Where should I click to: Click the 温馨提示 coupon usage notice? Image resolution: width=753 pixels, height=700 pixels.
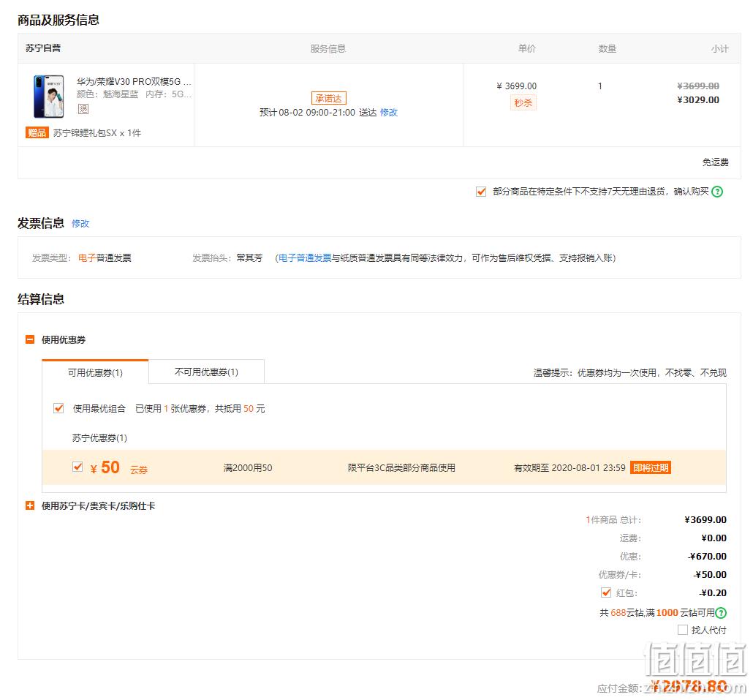(x=629, y=372)
